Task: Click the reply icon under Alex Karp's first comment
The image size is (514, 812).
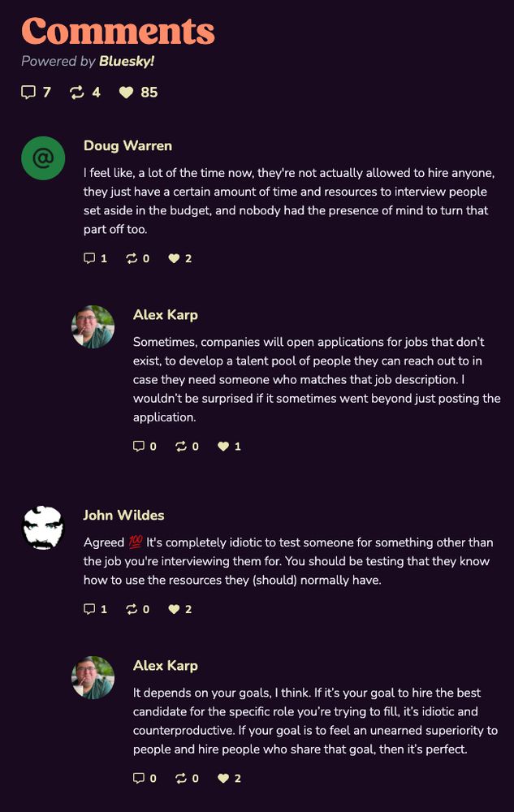Action: click(x=139, y=446)
